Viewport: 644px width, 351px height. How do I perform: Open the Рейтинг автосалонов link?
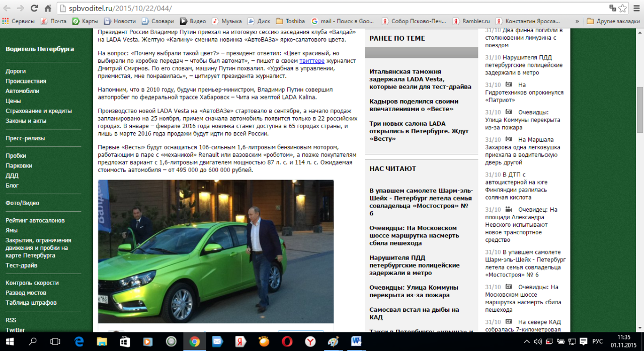[x=35, y=220]
